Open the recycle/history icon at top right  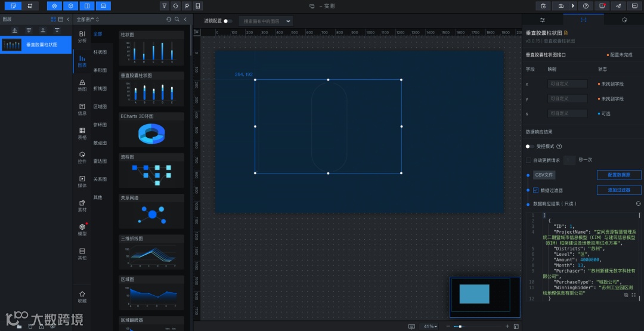coord(543,6)
